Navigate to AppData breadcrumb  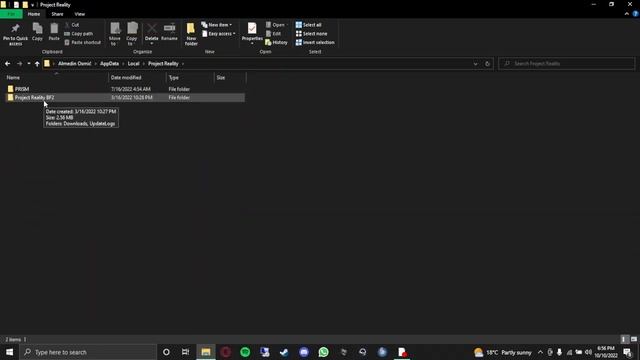click(x=109, y=64)
